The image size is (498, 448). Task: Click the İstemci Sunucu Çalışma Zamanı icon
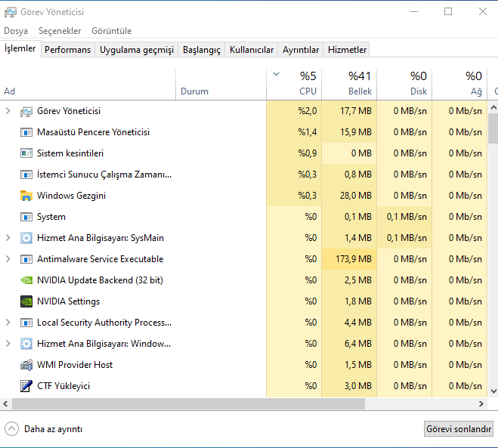tap(26, 175)
